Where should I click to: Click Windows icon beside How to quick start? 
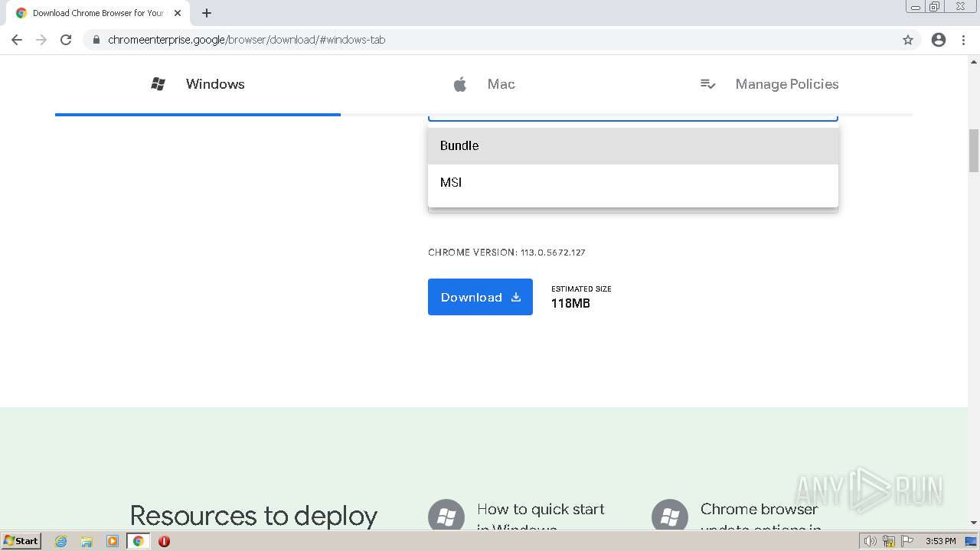(446, 517)
